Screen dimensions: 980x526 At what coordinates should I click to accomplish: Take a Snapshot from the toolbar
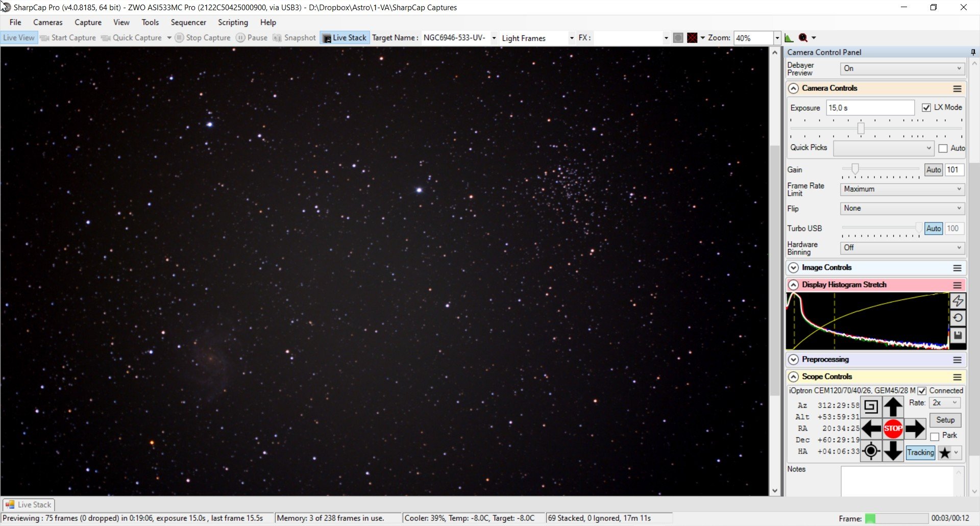pyautogui.click(x=295, y=38)
